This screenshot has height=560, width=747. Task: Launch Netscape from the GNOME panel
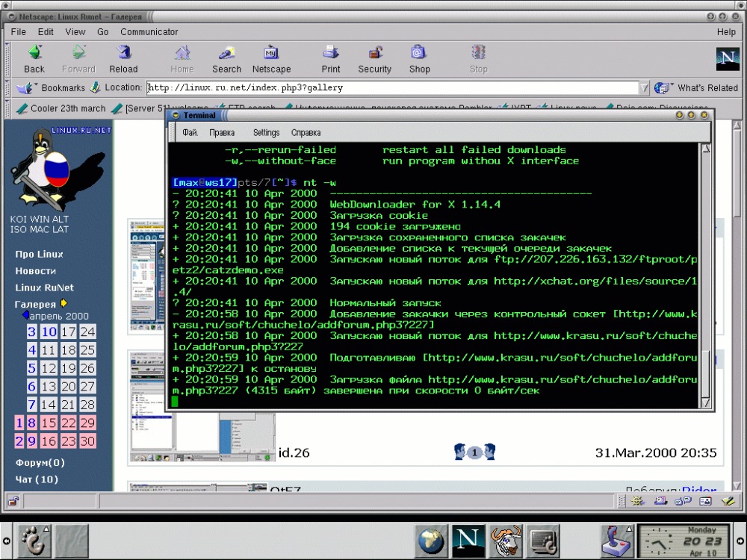point(468,541)
